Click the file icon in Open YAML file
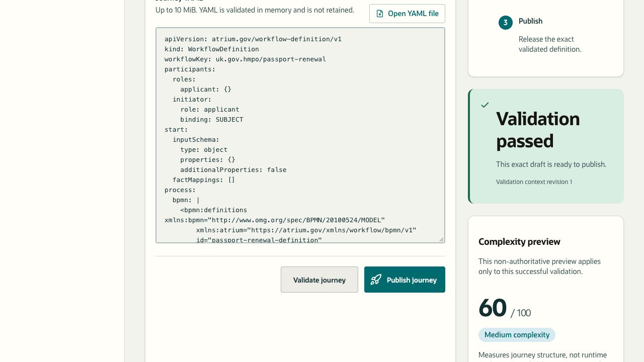 [x=380, y=14]
